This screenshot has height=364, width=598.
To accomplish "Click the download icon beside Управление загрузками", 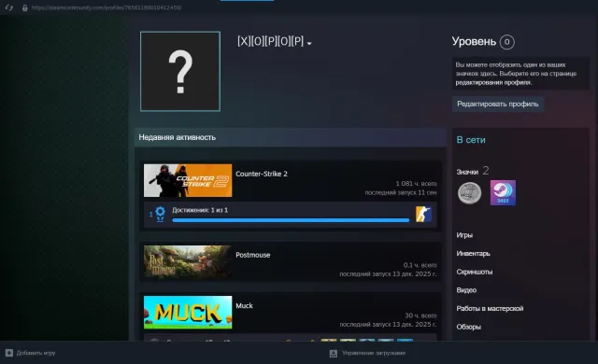I will tap(334, 354).
